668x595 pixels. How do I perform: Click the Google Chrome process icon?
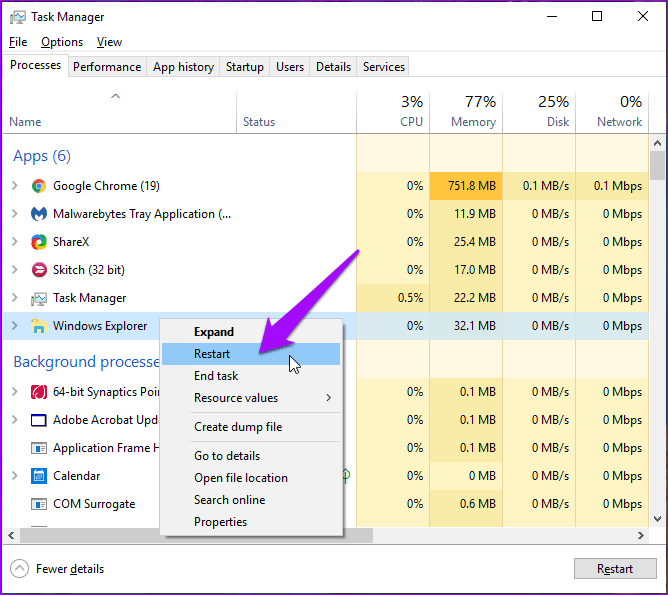(39, 186)
